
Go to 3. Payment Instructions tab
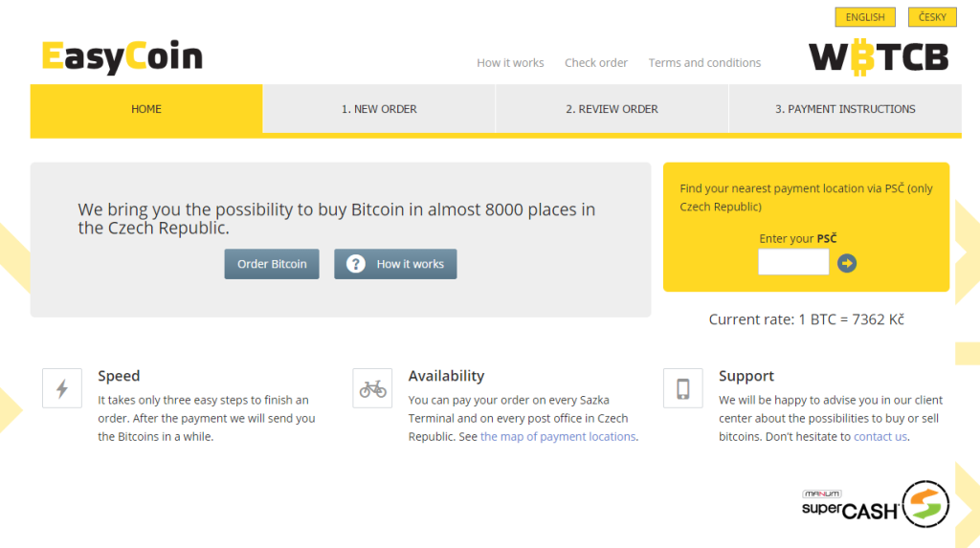point(845,109)
